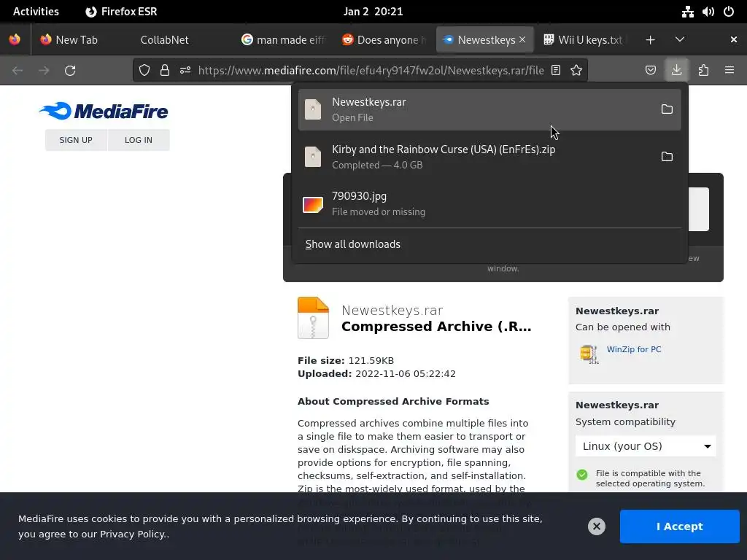This screenshot has width=747, height=560.
Task: Open the WinZip for PC link
Action: pos(634,349)
